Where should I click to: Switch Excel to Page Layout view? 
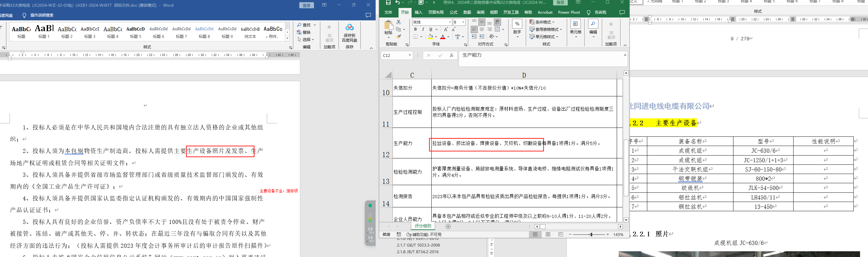pos(548,234)
